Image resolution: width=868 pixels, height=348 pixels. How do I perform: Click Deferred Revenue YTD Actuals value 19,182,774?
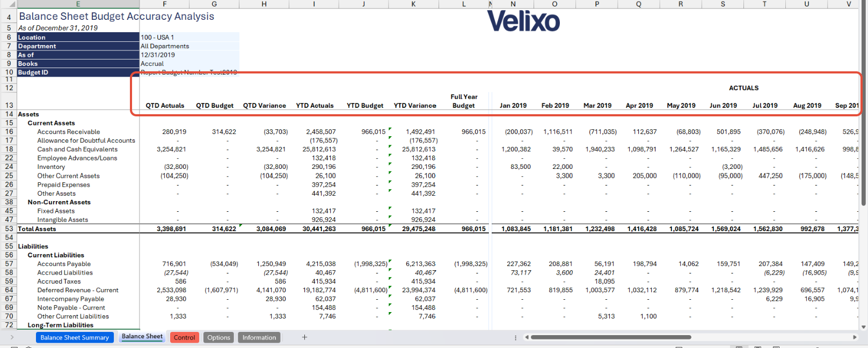pyautogui.click(x=319, y=290)
